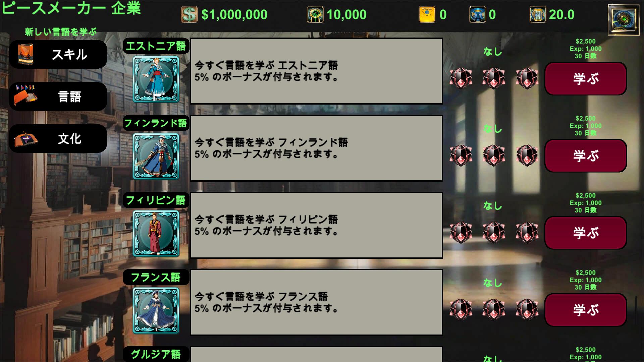The image size is (644, 362).
Task: Click first gem slot in Estonian row
Action: coord(461,78)
